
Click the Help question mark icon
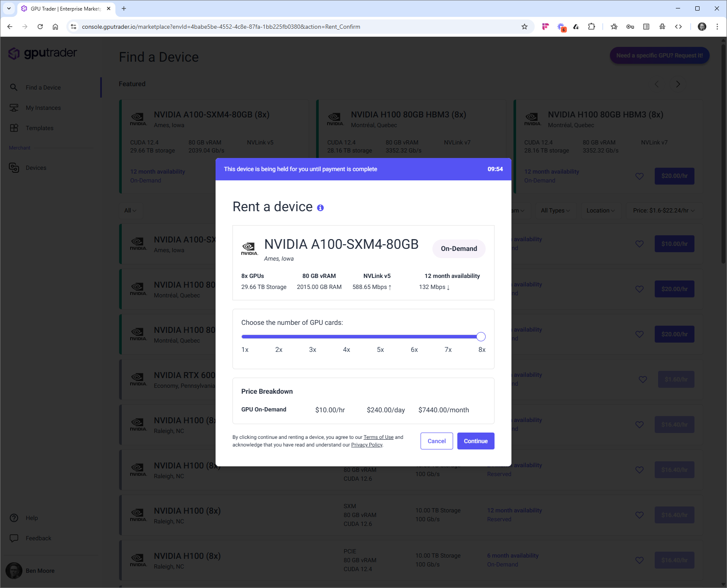click(x=14, y=518)
